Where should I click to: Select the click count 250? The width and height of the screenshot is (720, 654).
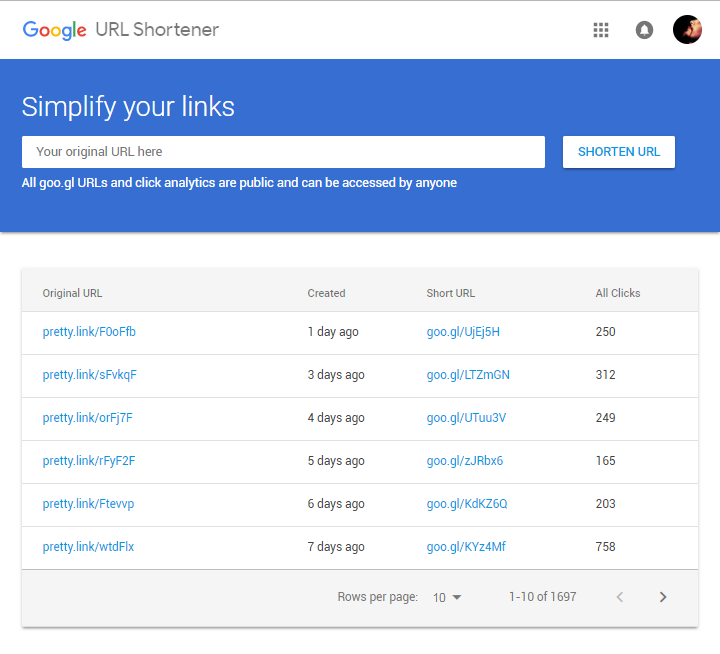pyautogui.click(x=605, y=332)
